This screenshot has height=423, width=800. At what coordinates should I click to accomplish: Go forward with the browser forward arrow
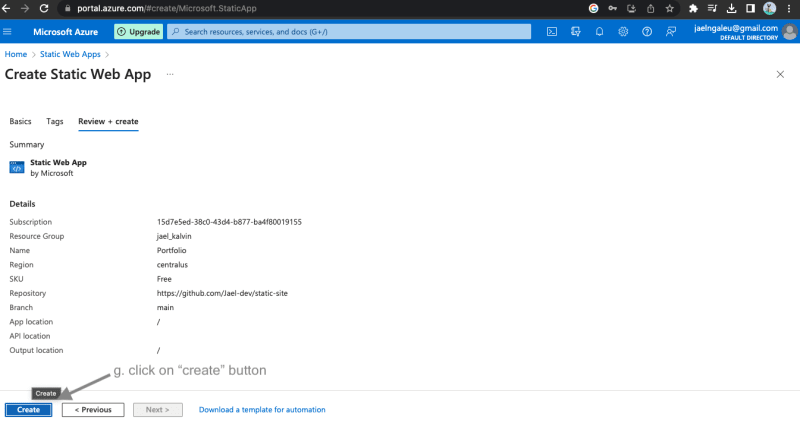click(x=24, y=8)
